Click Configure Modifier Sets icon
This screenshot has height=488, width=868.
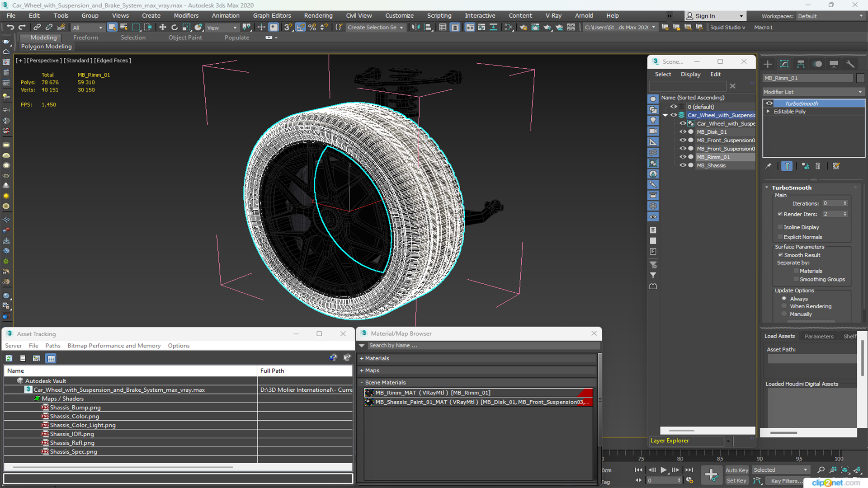pos(836,166)
